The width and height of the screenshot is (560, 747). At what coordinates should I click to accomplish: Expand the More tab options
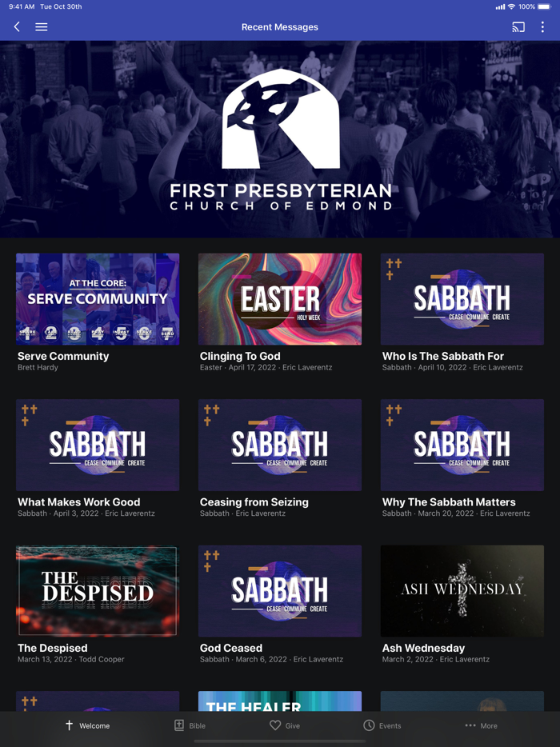482,725
